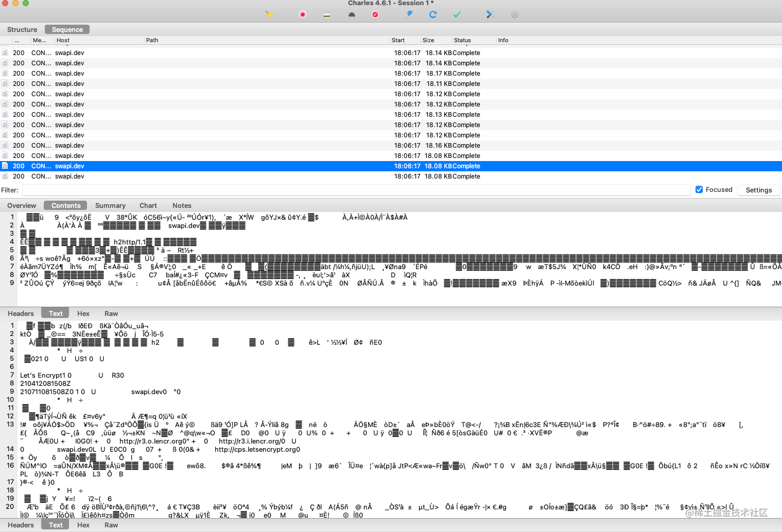
Task: Open the Settings button beside Focused
Action: (x=759, y=190)
